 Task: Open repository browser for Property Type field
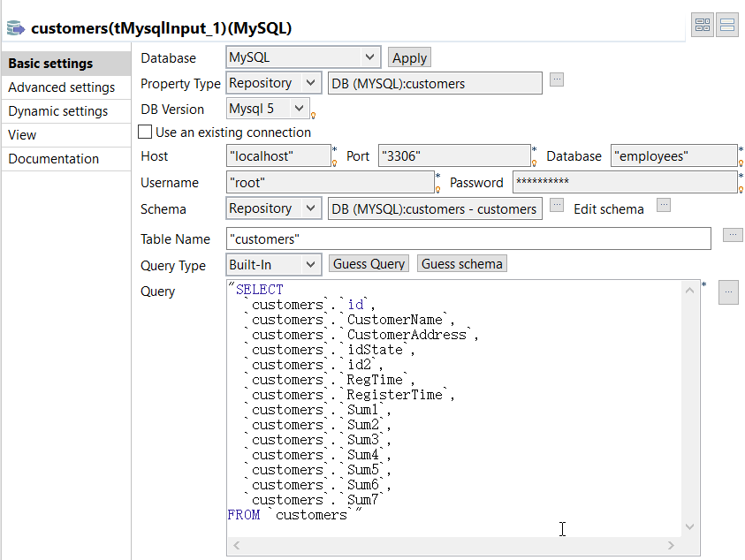(x=557, y=82)
